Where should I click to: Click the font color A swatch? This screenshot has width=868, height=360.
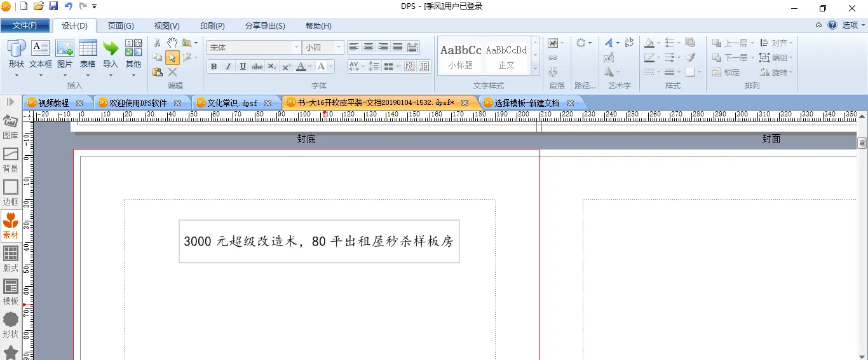coord(301,67)
